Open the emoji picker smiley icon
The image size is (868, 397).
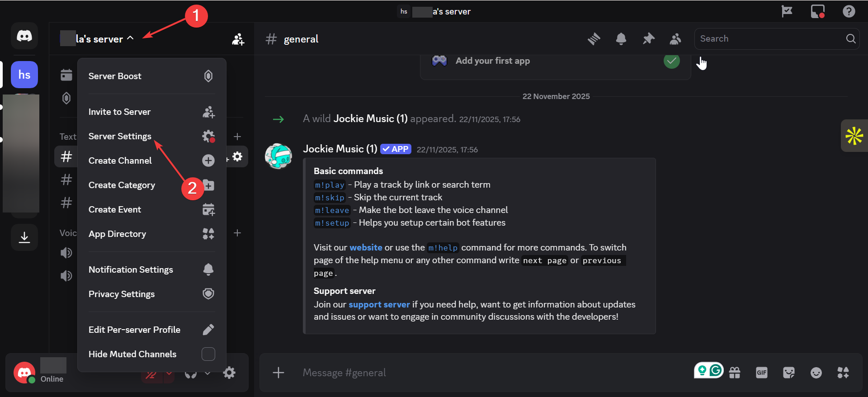click(x=816, y=373)
